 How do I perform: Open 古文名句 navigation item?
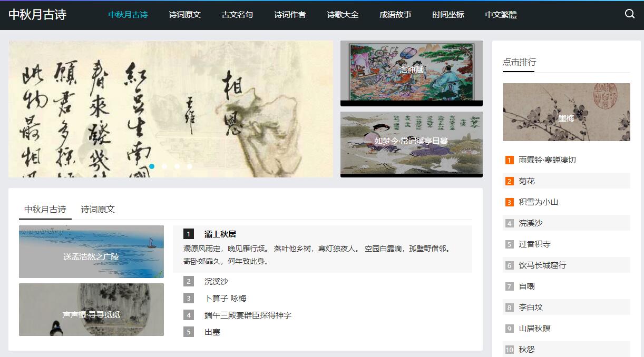237,15
